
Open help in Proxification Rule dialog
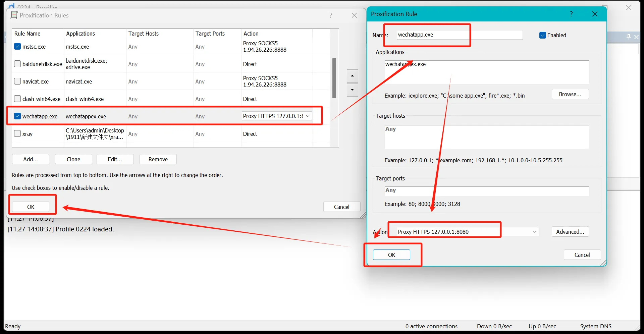click(571, 14)
